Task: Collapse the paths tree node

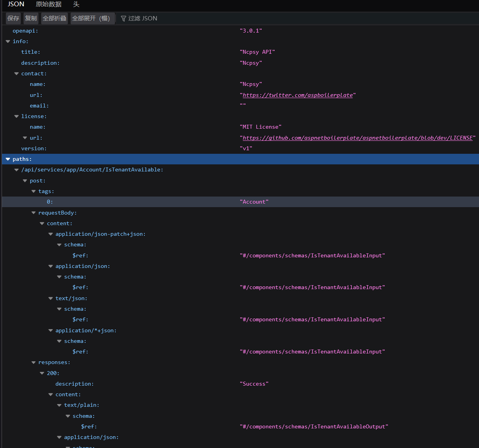Action: 8,159
